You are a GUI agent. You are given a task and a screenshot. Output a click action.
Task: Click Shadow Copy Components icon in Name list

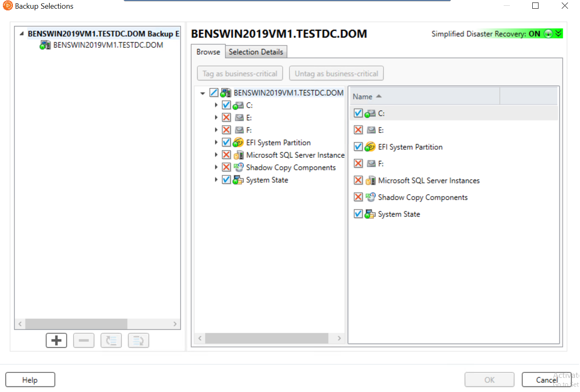(x=370, y=197)
